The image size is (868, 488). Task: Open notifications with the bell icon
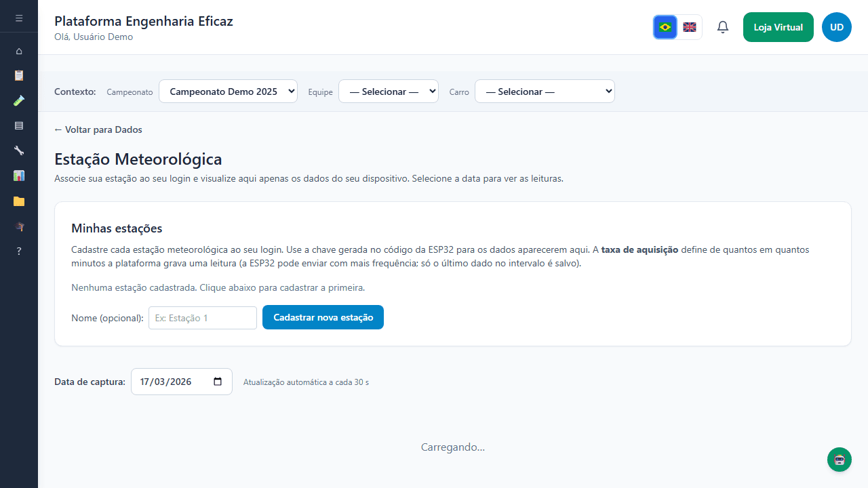(723, 27)
